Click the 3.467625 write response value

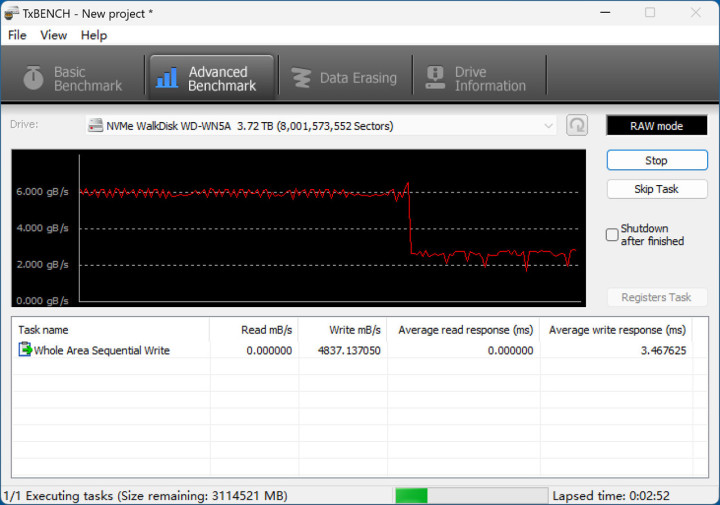(664, 351)
